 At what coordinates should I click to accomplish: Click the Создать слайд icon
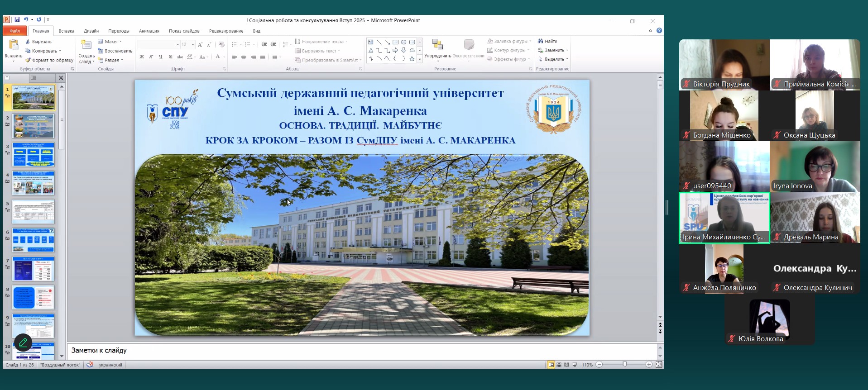[x=86, y=44]
